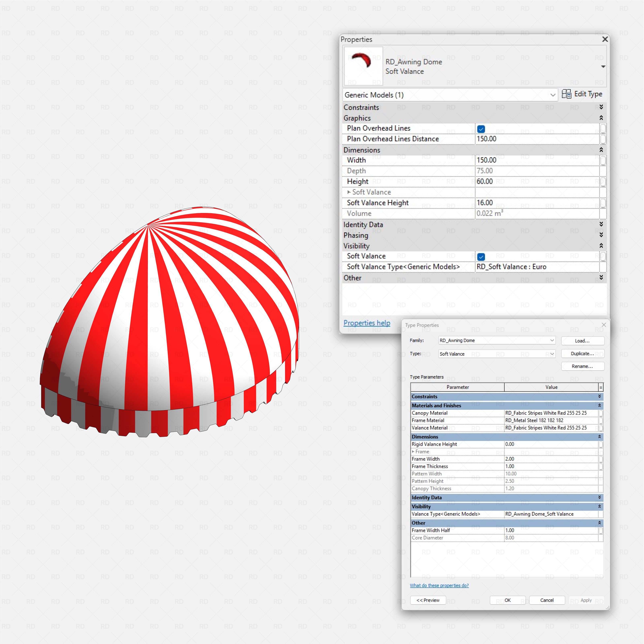Toggle the Soft Valance visibility checkbox
Screen dimensions: 644x644
point(481,257)
